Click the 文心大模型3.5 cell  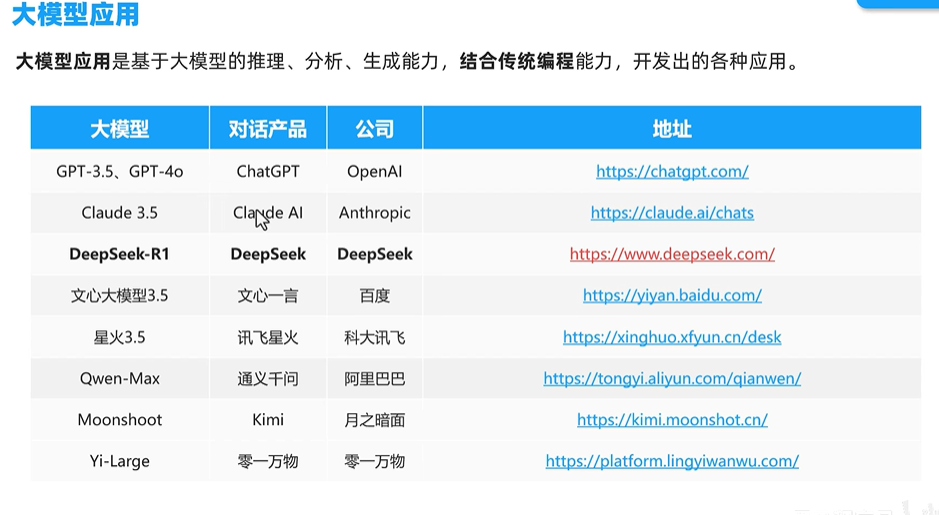[x=120, y=296]
